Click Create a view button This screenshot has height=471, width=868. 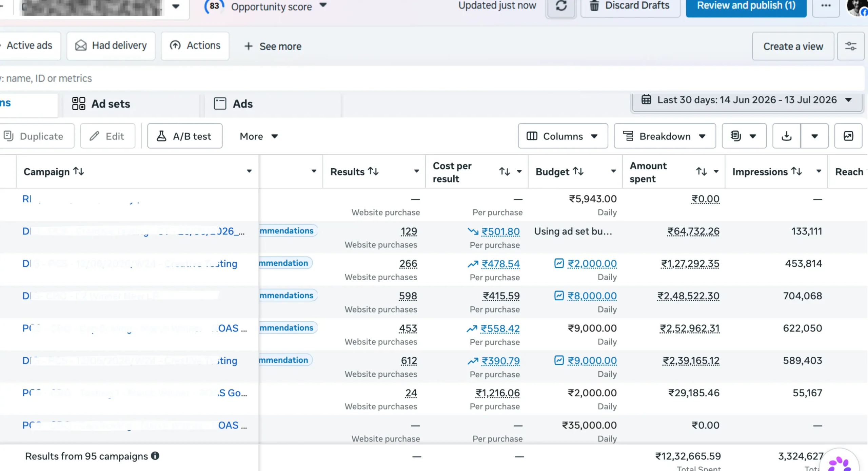[x=793, y=46]
